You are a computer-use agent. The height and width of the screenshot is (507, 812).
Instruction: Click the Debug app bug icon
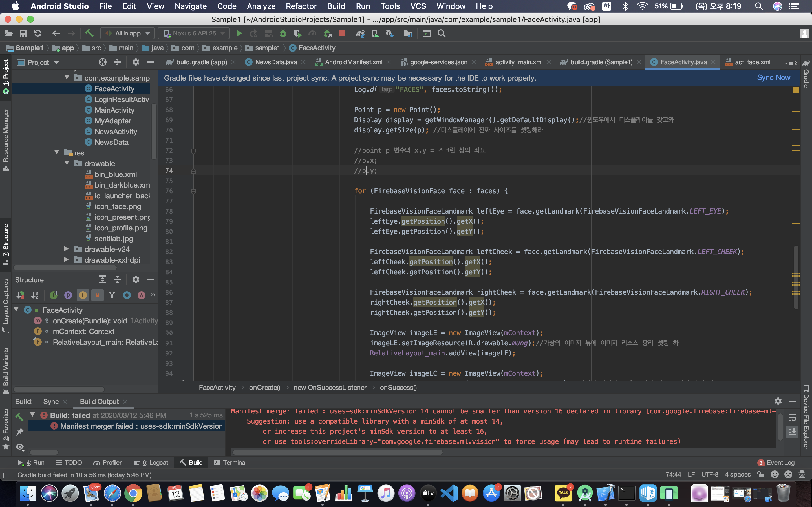click(283, 33)
